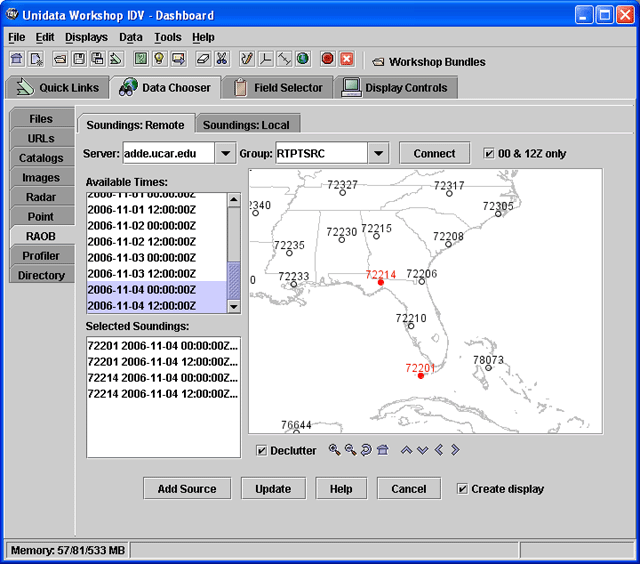
Task: Open the Server dropdown list
Action: coord(225,153)
